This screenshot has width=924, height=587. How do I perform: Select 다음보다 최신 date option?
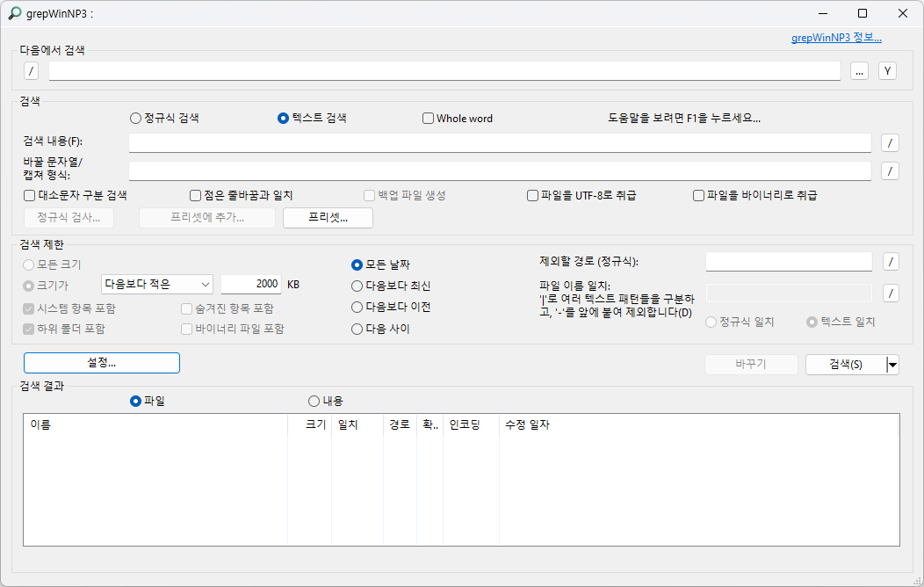point(357,286)
